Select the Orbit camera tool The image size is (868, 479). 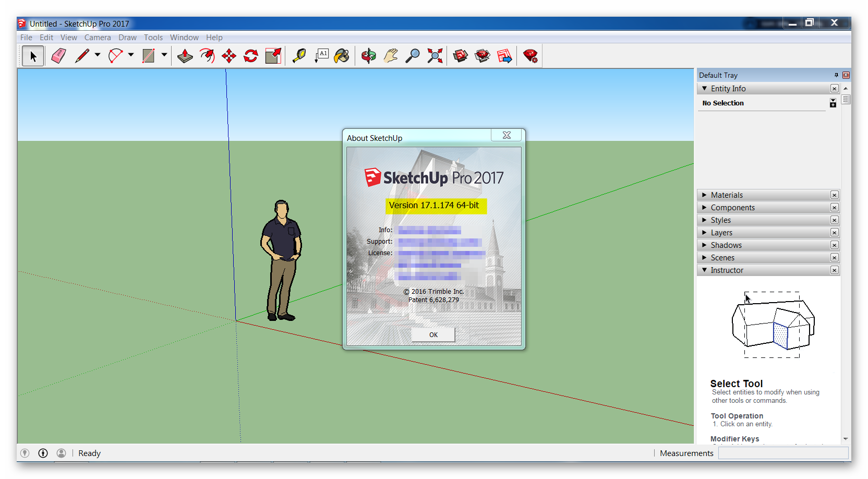(x=369, y=56)
